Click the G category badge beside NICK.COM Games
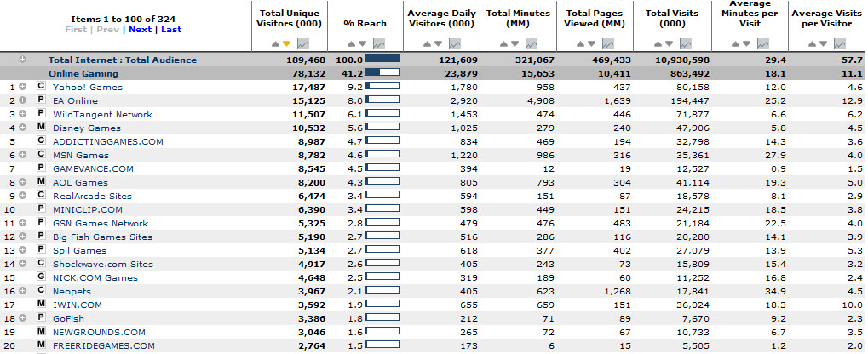Viewport: 868px width, 354px height. pos(40,277)
